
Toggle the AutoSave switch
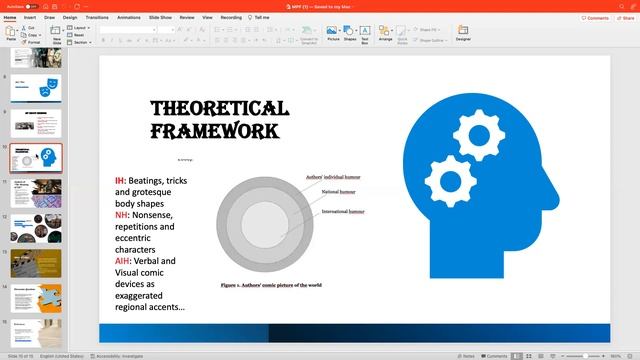tap(31, 7)
